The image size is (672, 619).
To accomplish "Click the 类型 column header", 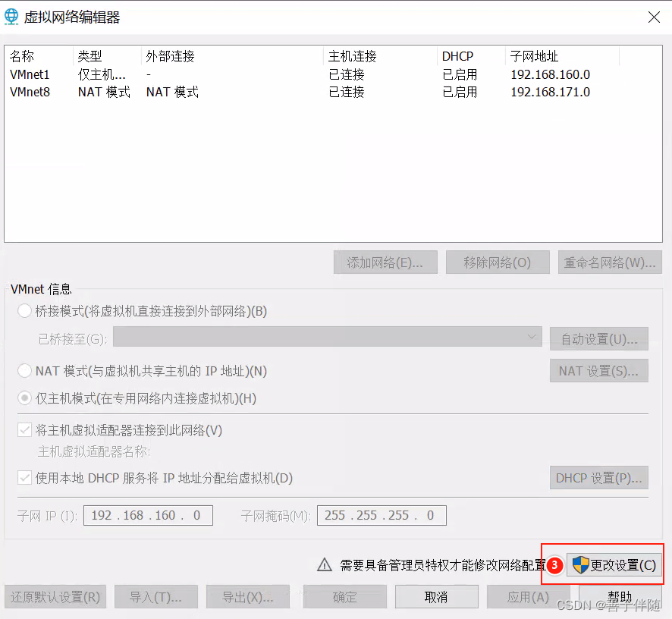I will coord(107,56).
